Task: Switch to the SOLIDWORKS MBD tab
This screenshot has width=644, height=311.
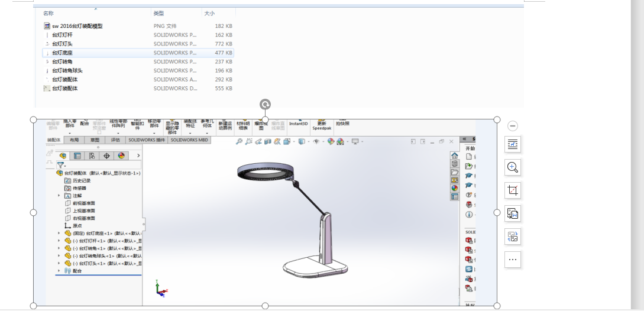Action: coord(189,140)
